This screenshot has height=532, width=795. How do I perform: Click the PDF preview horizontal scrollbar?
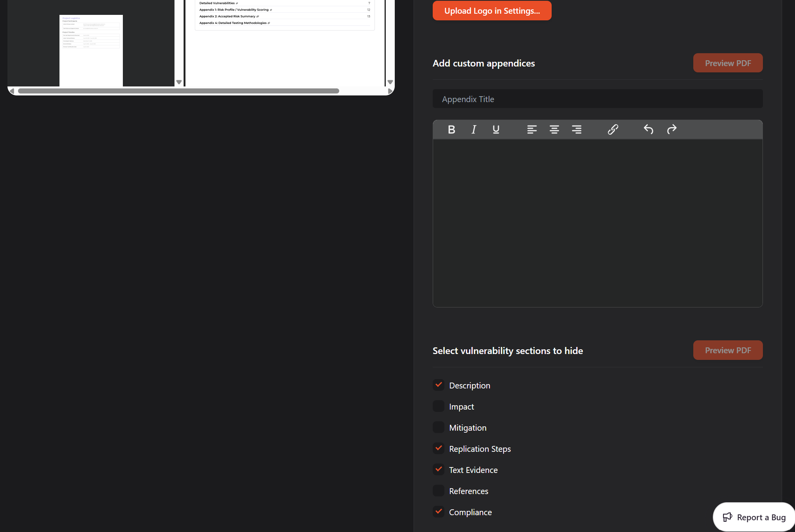178,91
